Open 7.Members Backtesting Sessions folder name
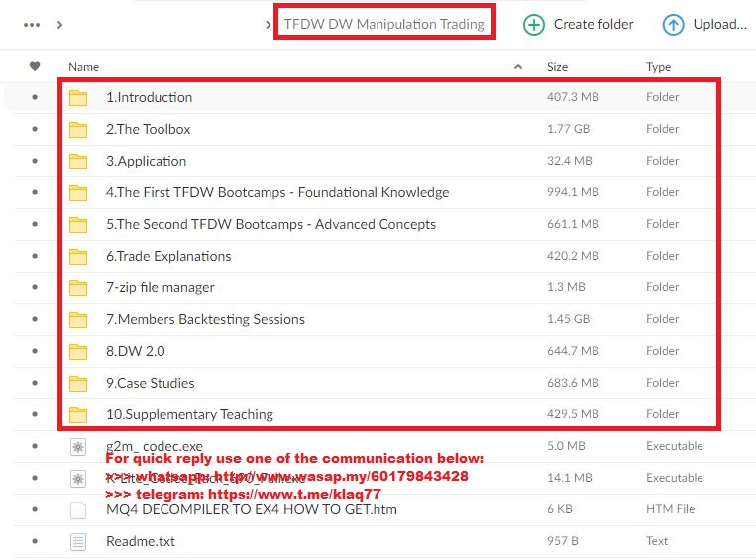Viewport: 756px width, 560px height. (x=205, y=319)
